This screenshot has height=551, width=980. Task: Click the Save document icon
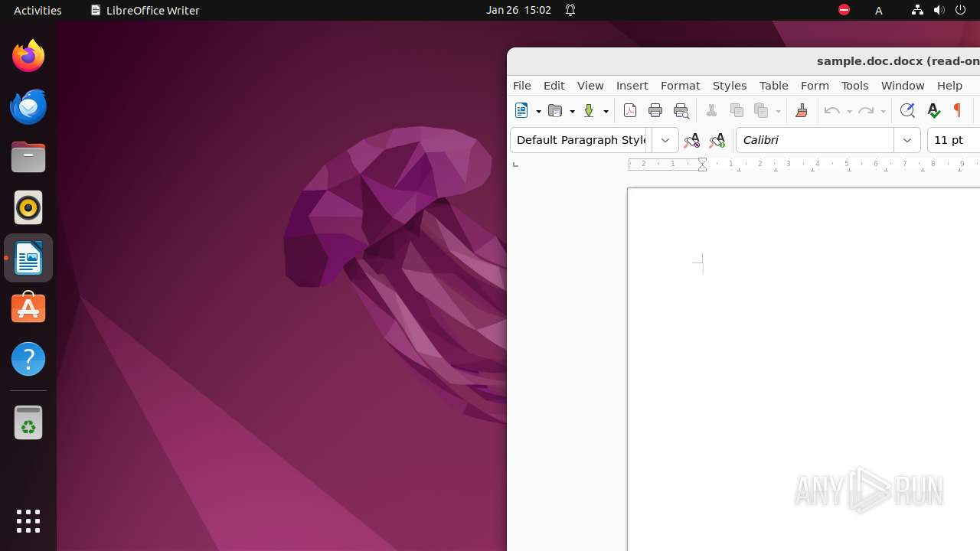pyautogui.click(x=589, y=111)
